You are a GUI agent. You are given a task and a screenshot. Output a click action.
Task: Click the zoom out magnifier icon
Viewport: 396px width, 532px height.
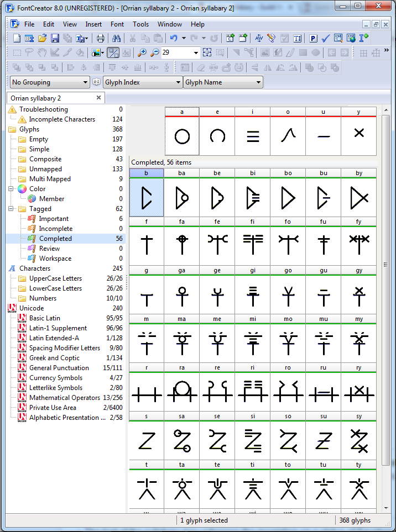point(154,52)
